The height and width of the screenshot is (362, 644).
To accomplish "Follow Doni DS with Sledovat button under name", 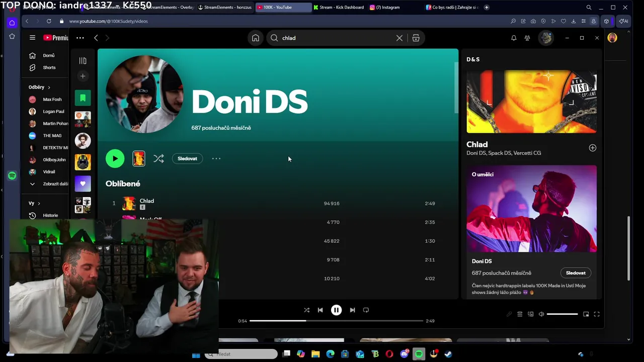I will click(x=187, y=158).
